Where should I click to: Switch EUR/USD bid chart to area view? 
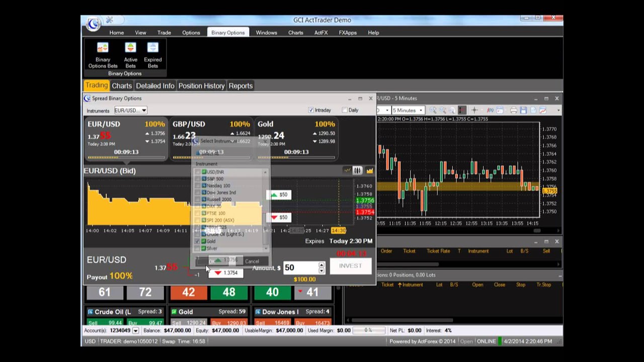pyautogui.click(x=369, y=170)
